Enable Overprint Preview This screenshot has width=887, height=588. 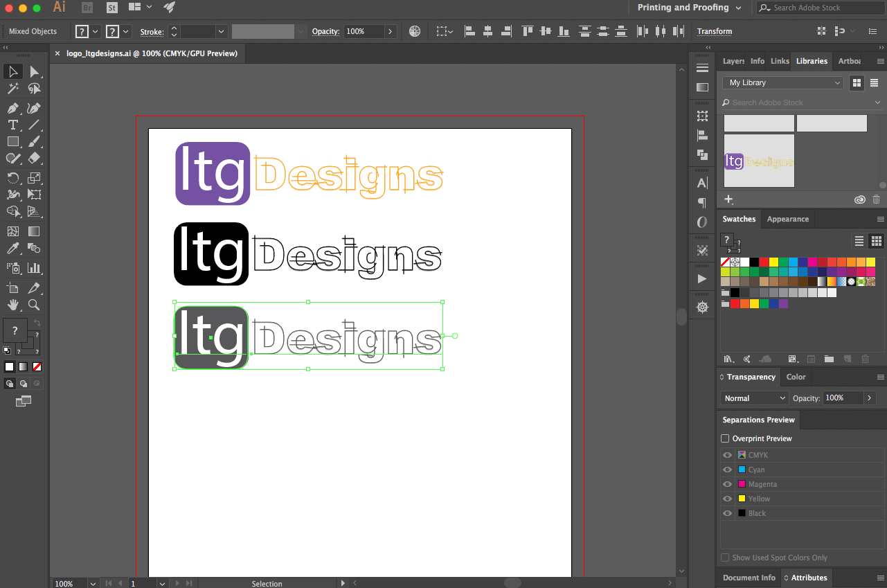coord(725,438)
